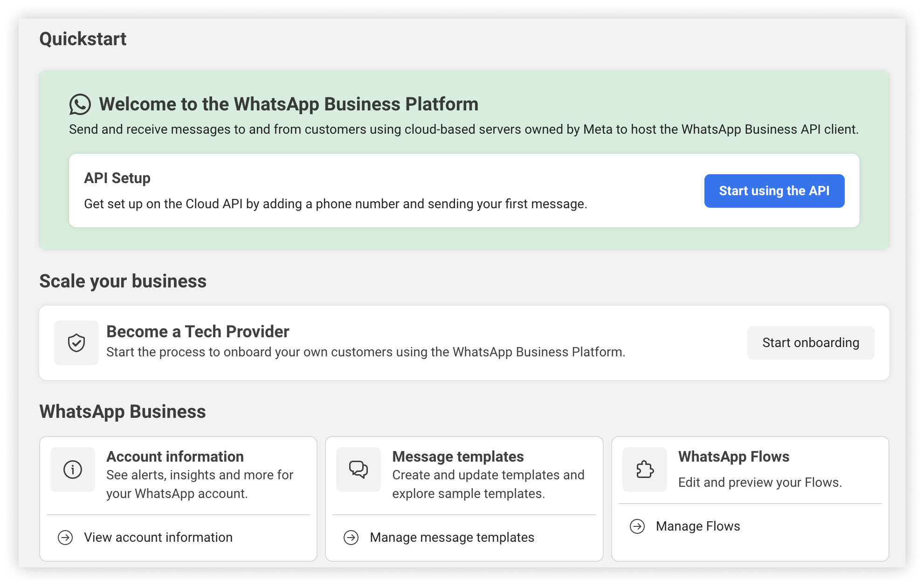This screenshot has height=586, width=924.
Task: Click the API Setup panel
Action: [x=326, y=190]
